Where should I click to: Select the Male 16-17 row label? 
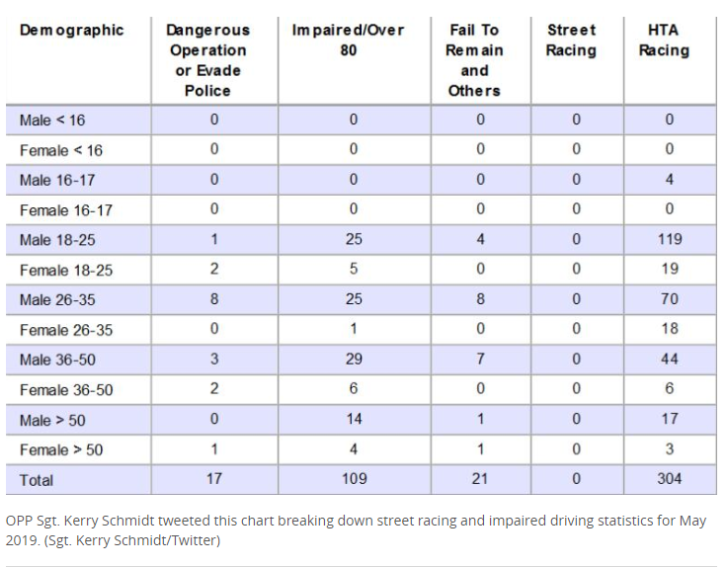pyautogui.click(x=57, y=180)
